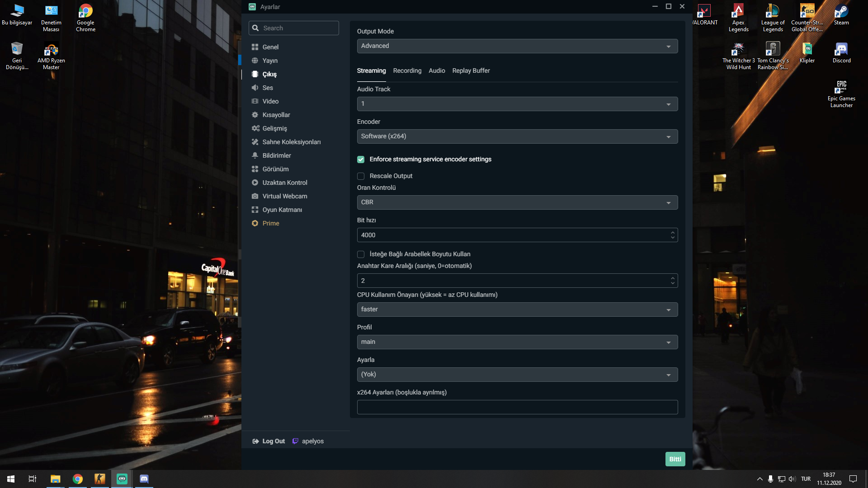This screenshot has width=868, height=488.
Task: Open the CPU usage preset dropdown
Action: pos(517,310)
